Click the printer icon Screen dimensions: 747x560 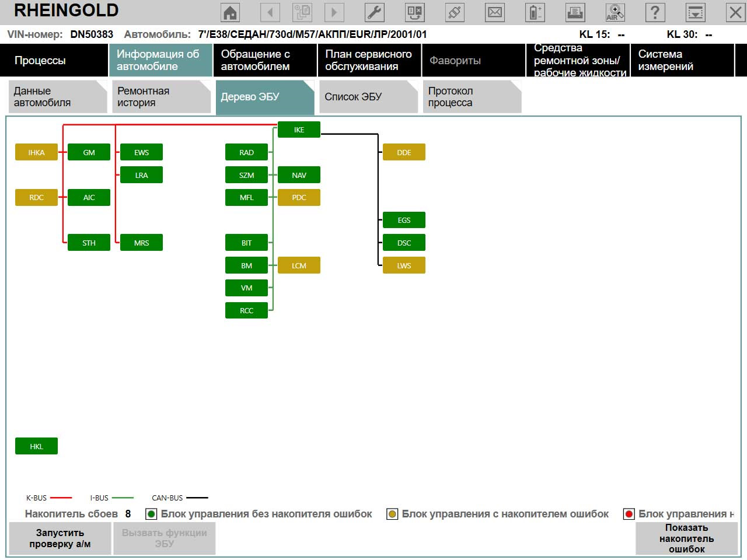coord(575,12)
